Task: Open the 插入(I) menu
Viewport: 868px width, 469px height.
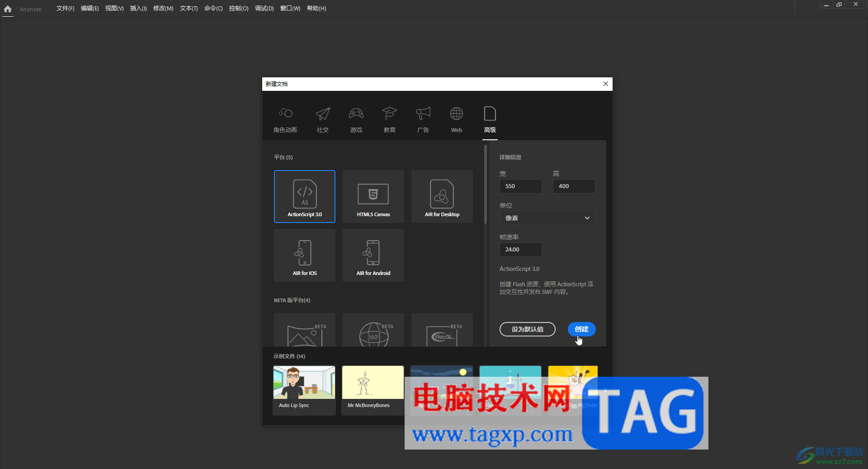Action: coord(138,9)
